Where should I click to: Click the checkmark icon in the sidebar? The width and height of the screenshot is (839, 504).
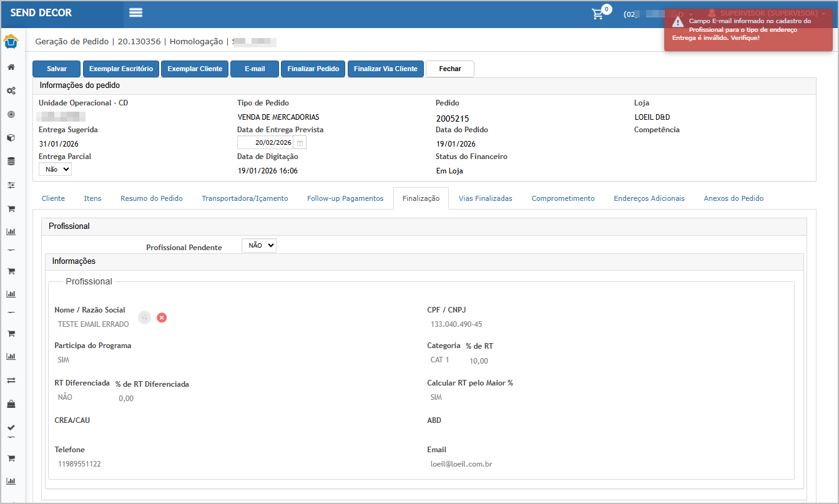[x=11, y=427]
